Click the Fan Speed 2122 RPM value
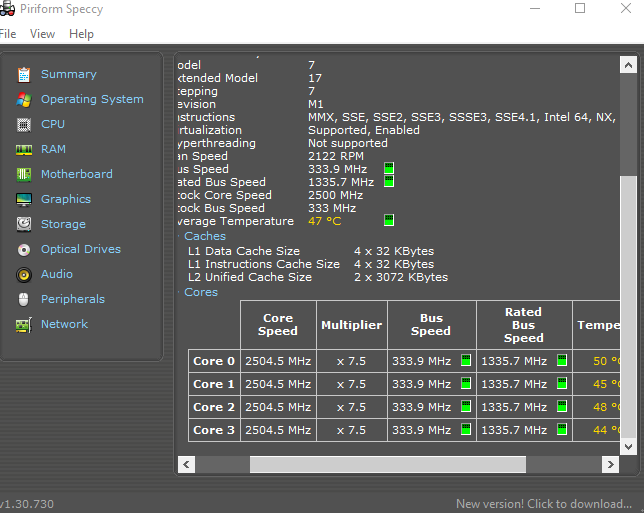The height and width of the screenshot is (513, 644). point(336,156)
